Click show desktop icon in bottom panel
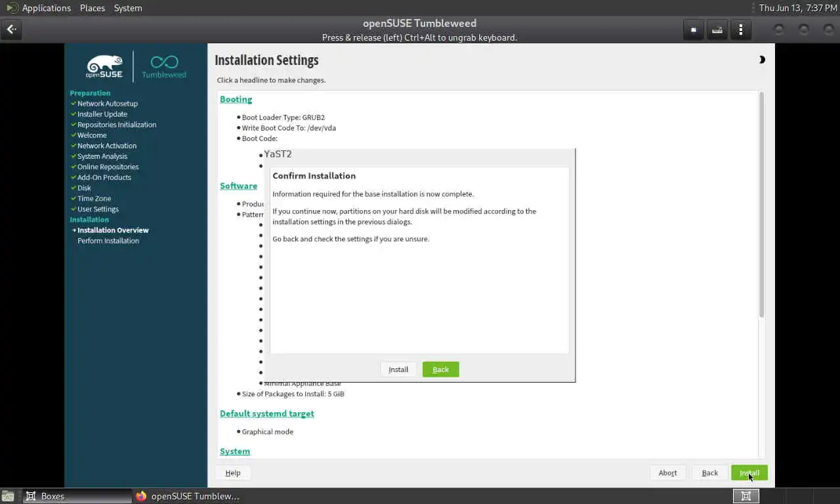Screen dimensions: 840x504 point(7,496)
